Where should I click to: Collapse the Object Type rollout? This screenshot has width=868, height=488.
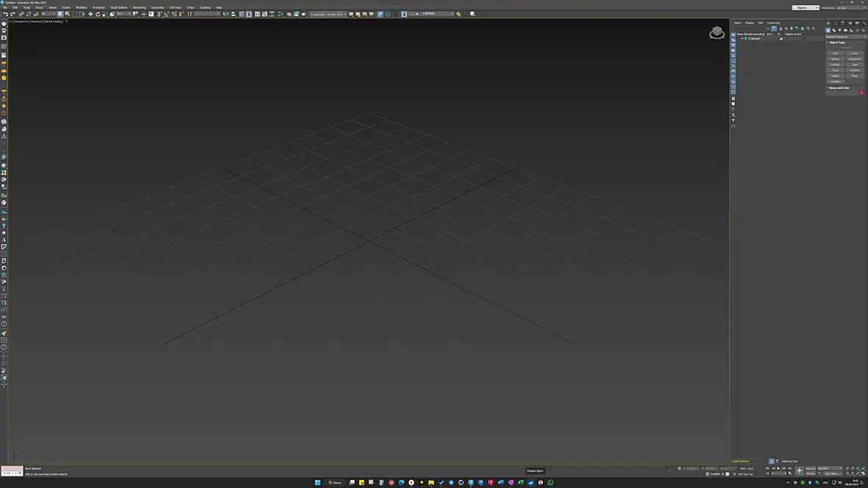pyautogui.click(x=838, y=43)
